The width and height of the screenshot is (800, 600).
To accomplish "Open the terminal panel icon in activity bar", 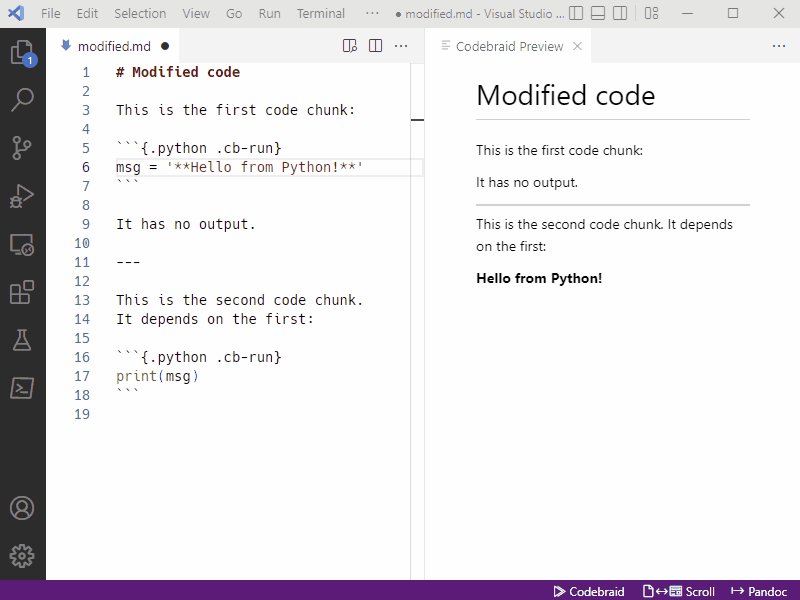I will (22, 388).
